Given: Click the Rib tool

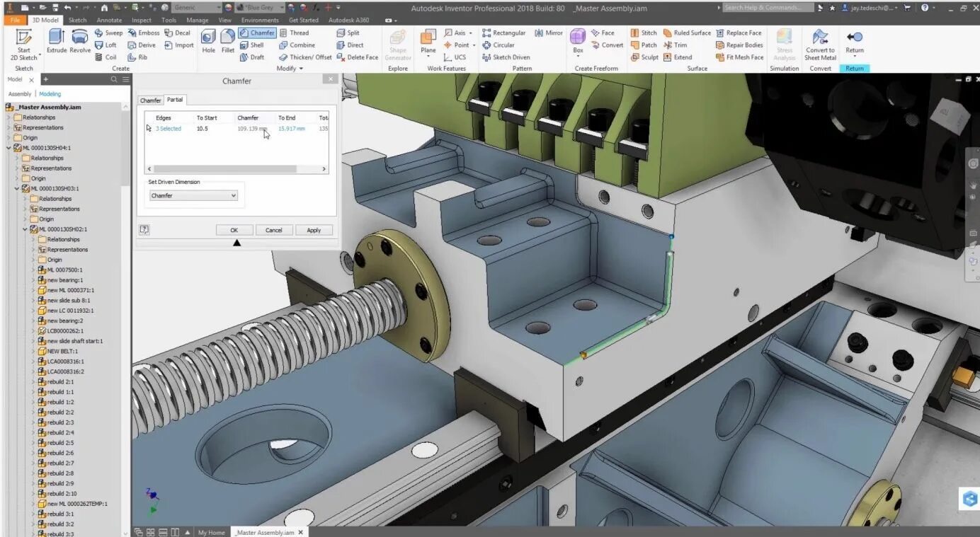Looking at the screenshot, I should coord(138,57).
